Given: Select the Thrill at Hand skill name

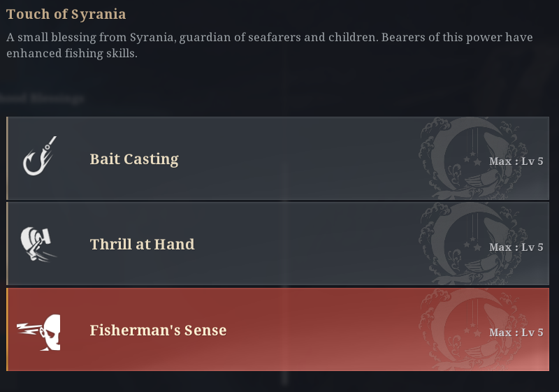Looking at the screenshot, I should coord(142,245).
